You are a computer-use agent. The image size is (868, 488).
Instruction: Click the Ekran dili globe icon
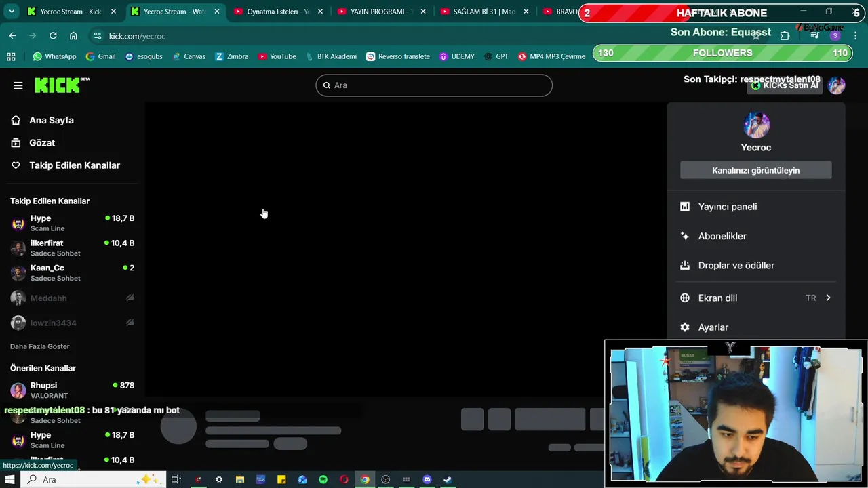685,298
